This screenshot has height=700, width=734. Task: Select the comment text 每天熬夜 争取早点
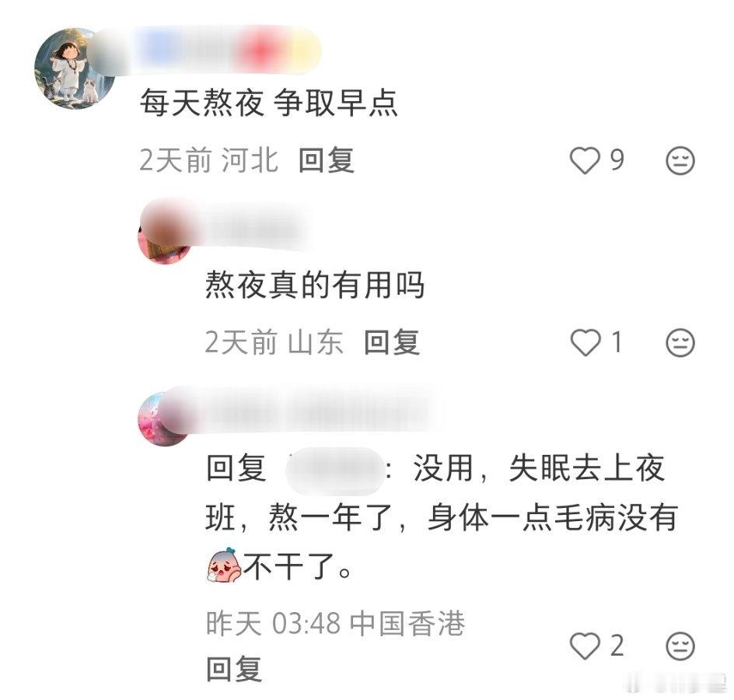(269, 103)
